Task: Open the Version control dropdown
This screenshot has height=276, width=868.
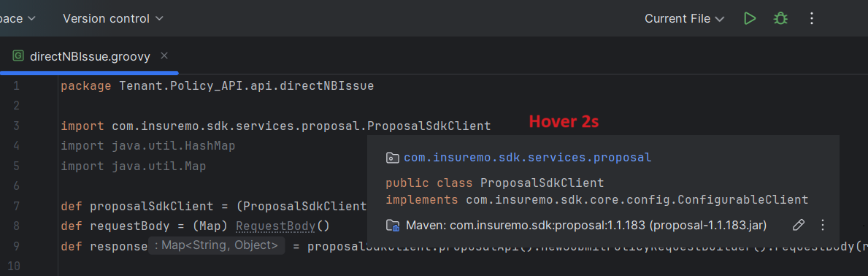Action: [113, 18]
